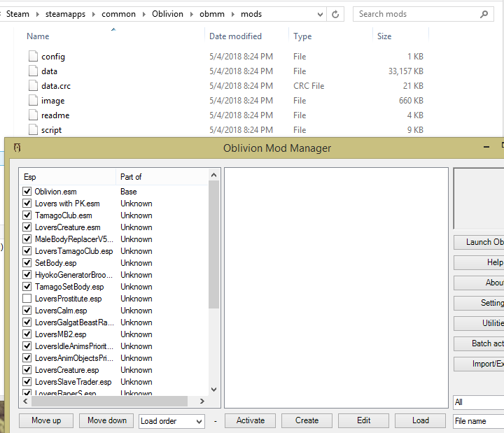
Task: Uncheck TamagoClub.esm
Action: click(x=27, y=215)
